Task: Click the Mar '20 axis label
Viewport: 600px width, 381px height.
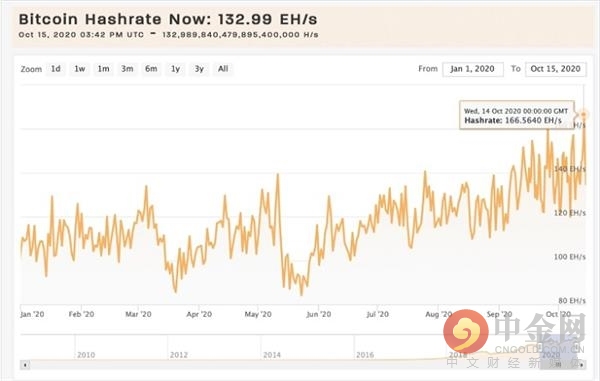Action: [x=138, y=314]
